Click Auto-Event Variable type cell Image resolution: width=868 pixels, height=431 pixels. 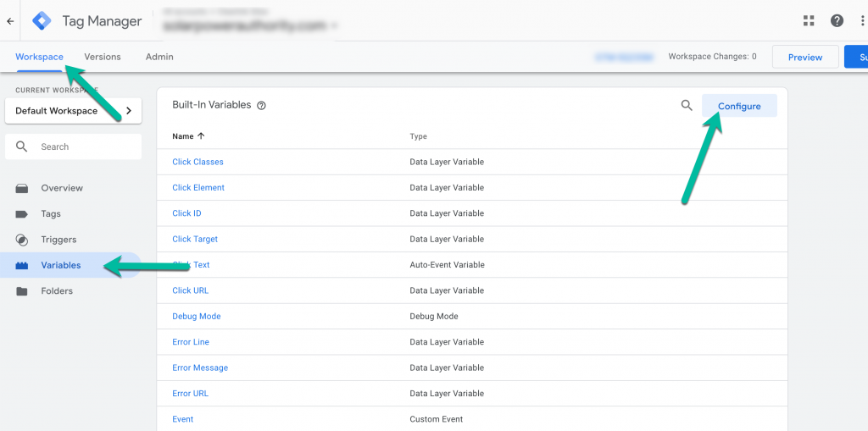[x=447, y=265]
